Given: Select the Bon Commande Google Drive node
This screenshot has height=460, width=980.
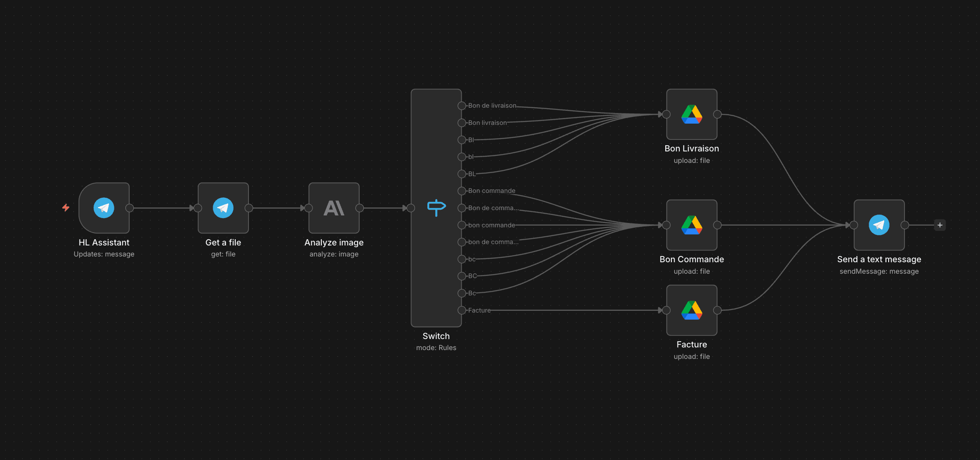Looking at the screenshot, I should tap(691, 225).
